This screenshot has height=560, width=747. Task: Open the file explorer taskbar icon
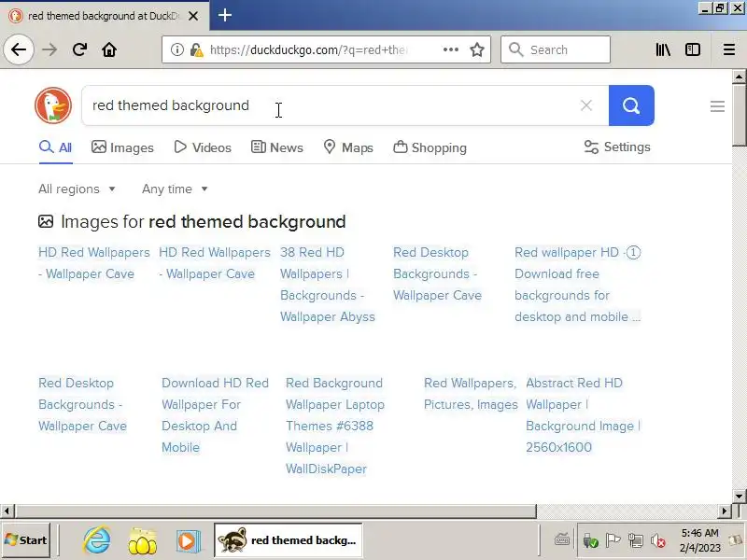click(x=143, y=540)
